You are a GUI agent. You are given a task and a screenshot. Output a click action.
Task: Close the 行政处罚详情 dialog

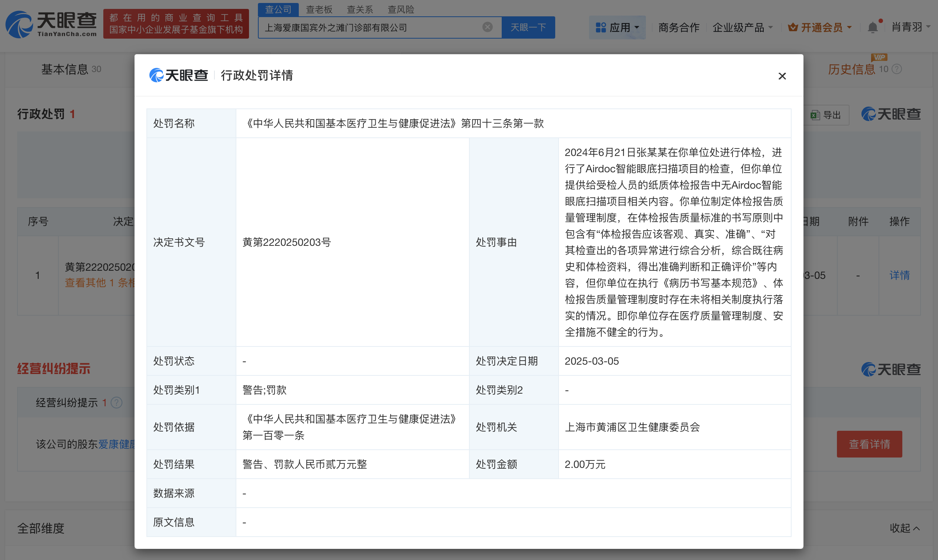(782, 76)
